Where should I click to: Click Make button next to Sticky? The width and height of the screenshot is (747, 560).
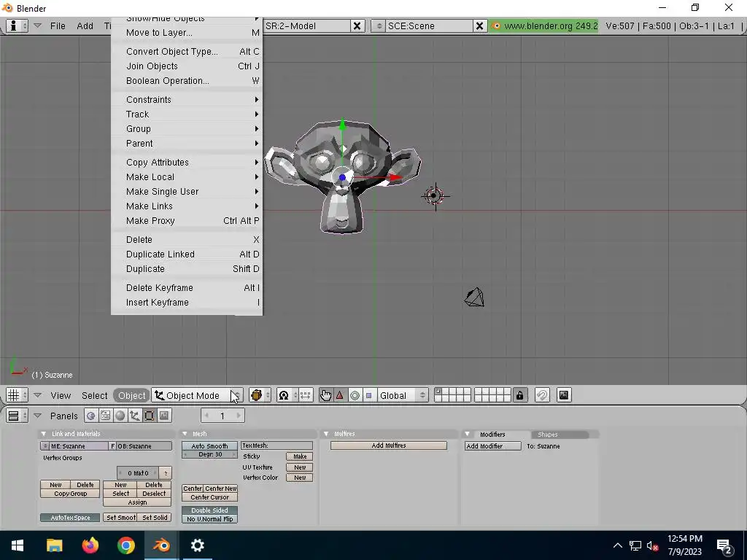(300, 456)
